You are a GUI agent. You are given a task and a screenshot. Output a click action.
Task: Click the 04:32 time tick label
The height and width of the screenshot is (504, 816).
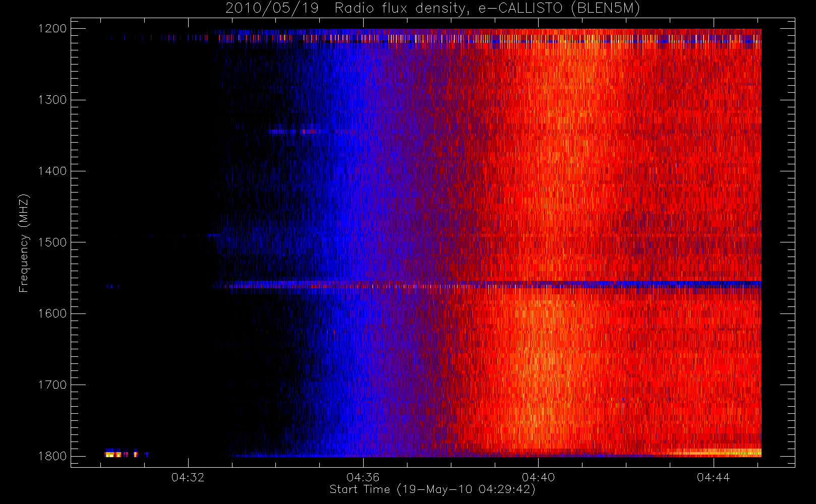click(x=188, y=477)
